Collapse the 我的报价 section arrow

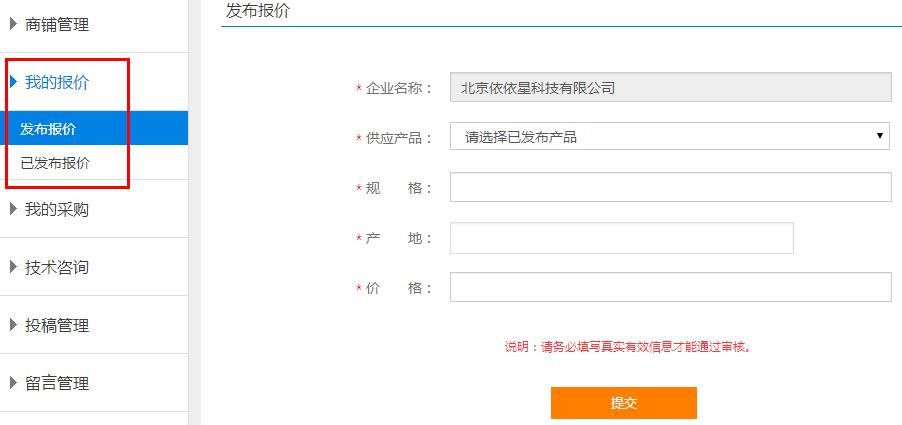(x=14, y=82)
